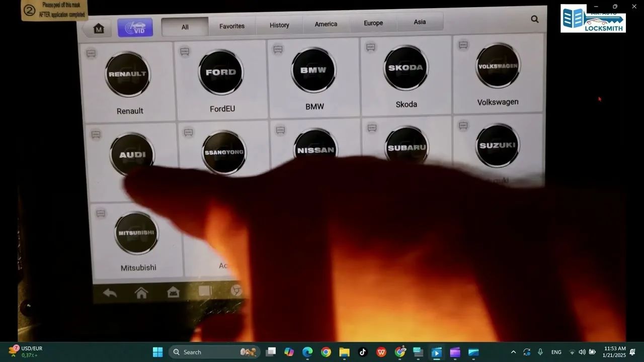This screenshot has height=362, width=644.
Task: Open Task View from the taskbar
Action: click(x=271, y=352)
